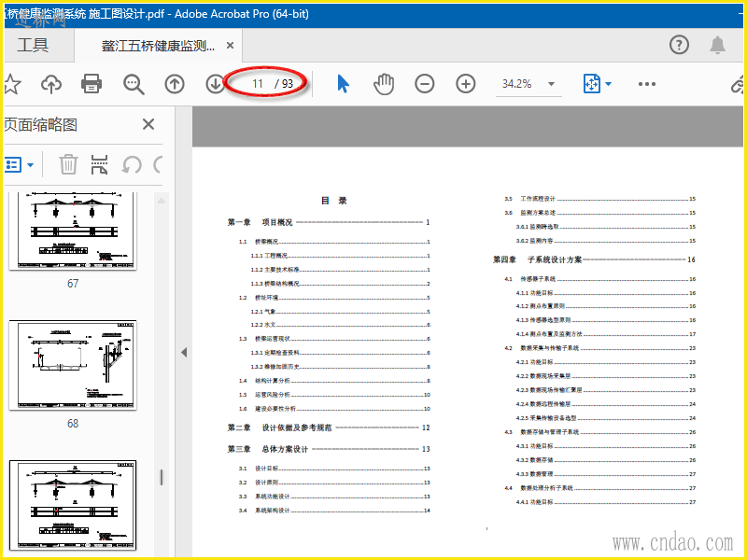
Task: Go to previous page with up arrow
Action: (x=175, y=84)
